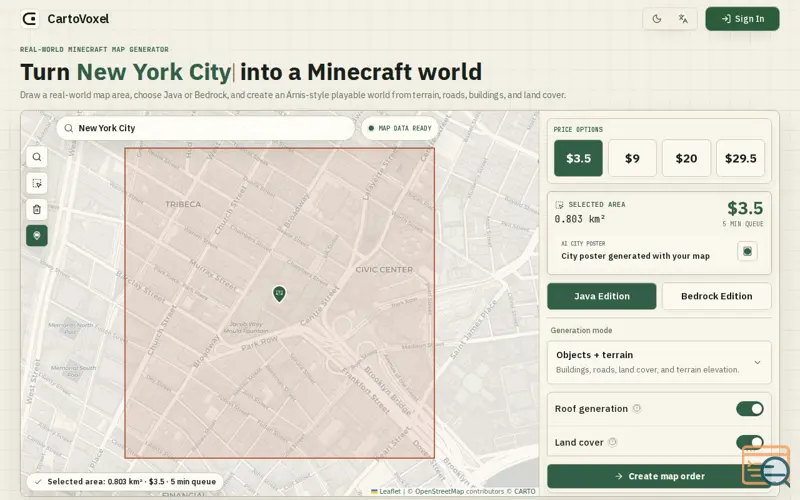Click the trash delete selection icon
The width and height of the screenshot is (800, 500).
click(x=37, y=209)
